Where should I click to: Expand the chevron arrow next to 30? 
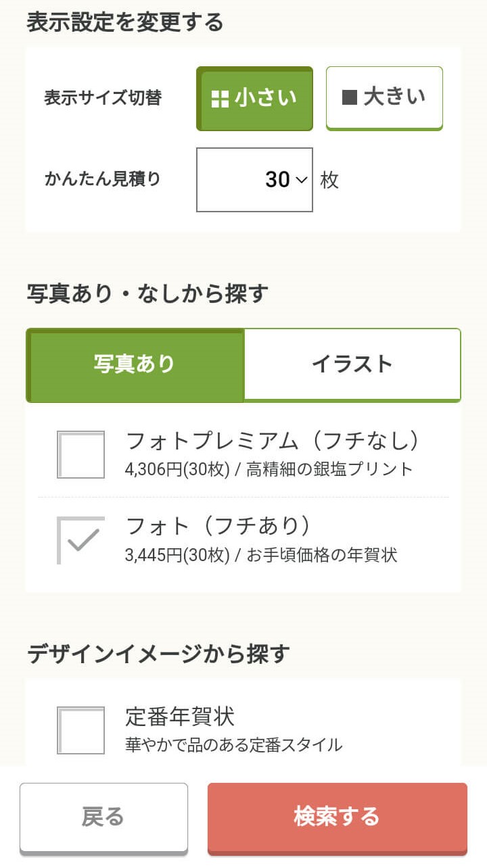point(302,180)
